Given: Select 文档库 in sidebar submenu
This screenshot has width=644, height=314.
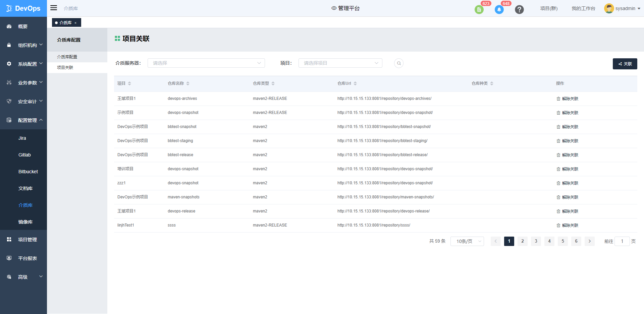Looking at the screenshot, I should click(x=23, y=188).
